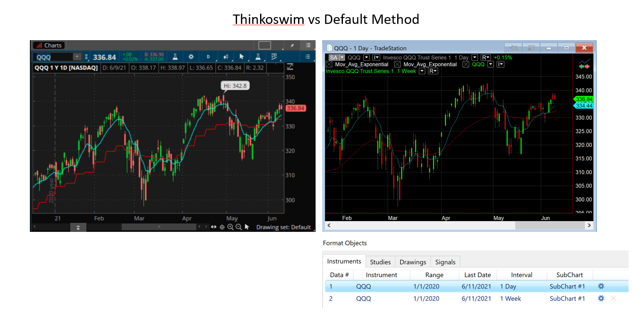The image size is (644, 322).
Task: Open the I dropdown after gray QQQ
Action: click(376, 58)
